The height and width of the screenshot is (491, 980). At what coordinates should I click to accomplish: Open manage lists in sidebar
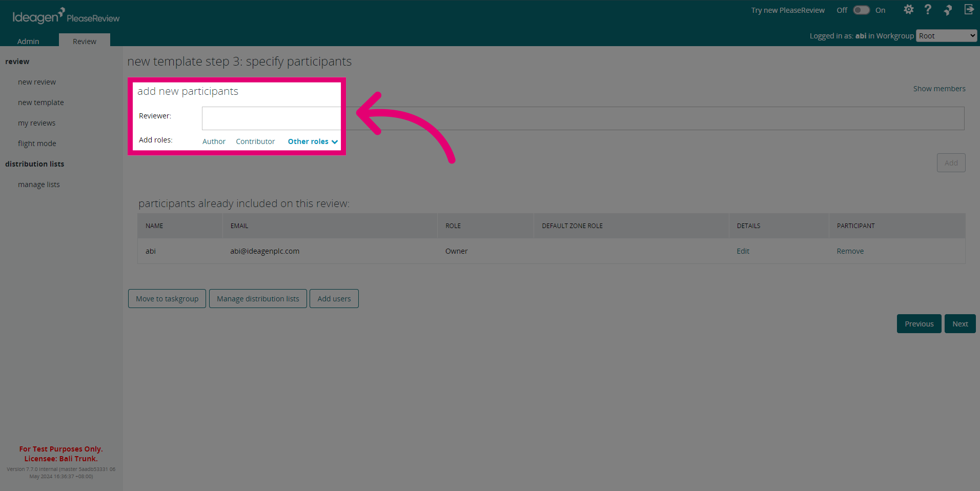39,185
